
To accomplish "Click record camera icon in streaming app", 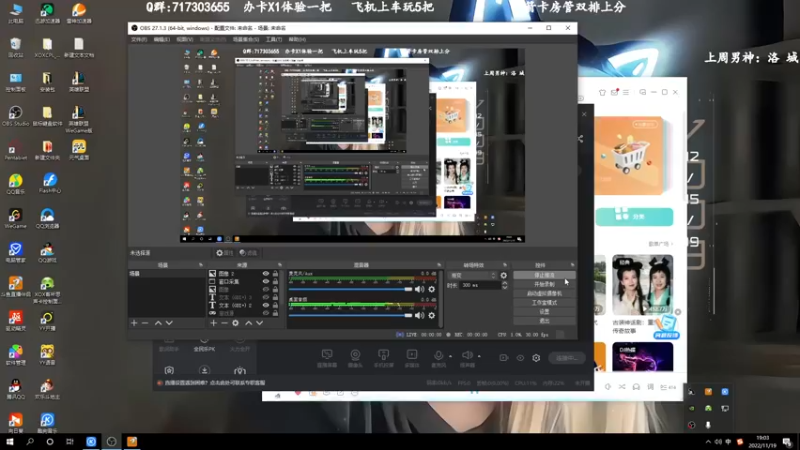I will [x=504, y=358].
